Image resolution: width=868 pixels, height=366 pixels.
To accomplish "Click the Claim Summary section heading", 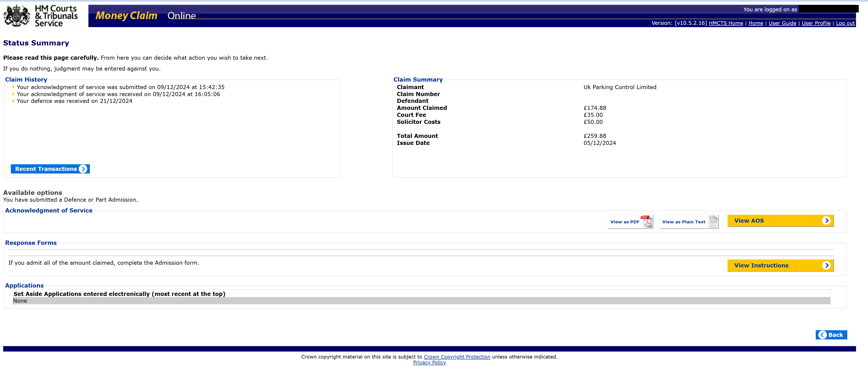I will [418, 80].
